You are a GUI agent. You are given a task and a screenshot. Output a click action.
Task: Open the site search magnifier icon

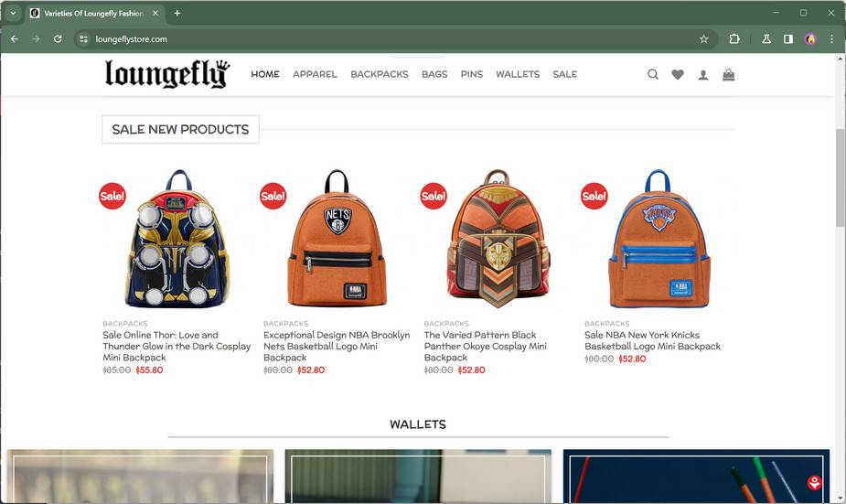653,74
